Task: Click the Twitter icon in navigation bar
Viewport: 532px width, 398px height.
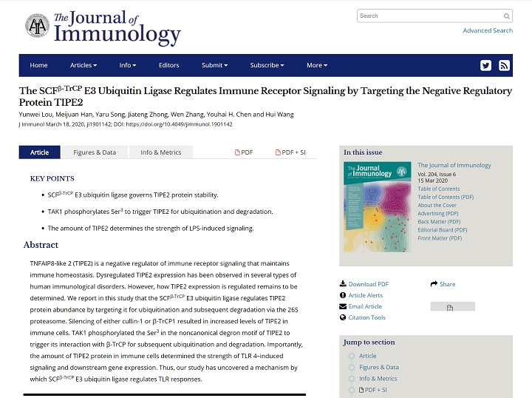Action: point(485,65)
